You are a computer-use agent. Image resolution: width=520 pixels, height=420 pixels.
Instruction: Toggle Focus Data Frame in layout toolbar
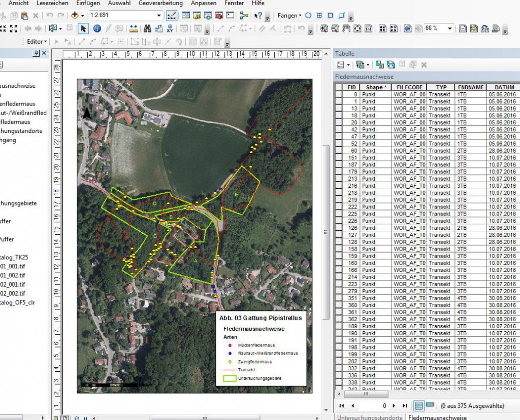click(x=474, y=28)
